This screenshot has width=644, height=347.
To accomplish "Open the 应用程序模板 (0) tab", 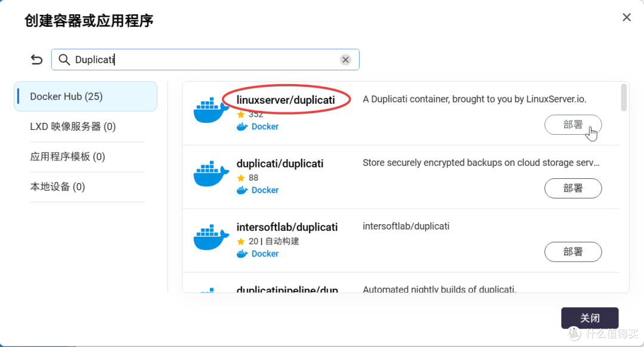I will (x=67, y=156).
